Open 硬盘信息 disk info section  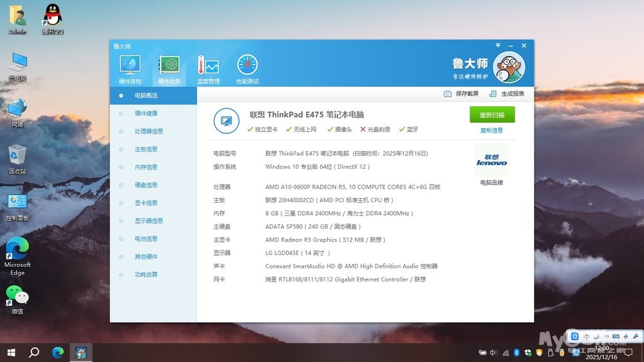(146, 185)
